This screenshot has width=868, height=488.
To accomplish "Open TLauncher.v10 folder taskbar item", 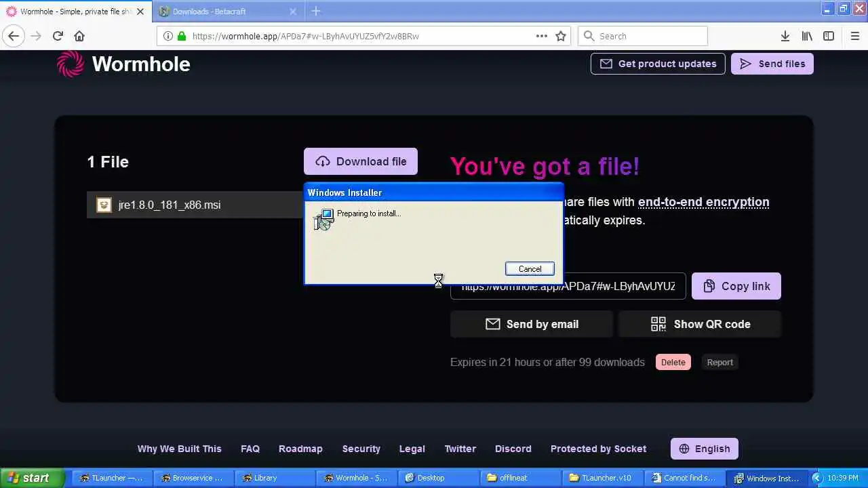I will pyautogui.click(x=602, y=478).
